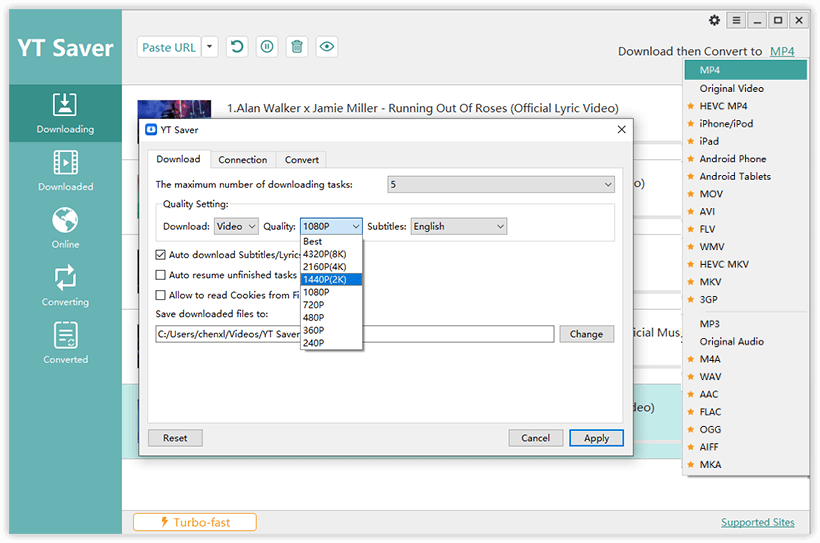Select iPhone/iPod format
The height and width of the screenshot is (543, 820).
pos(746,123)
